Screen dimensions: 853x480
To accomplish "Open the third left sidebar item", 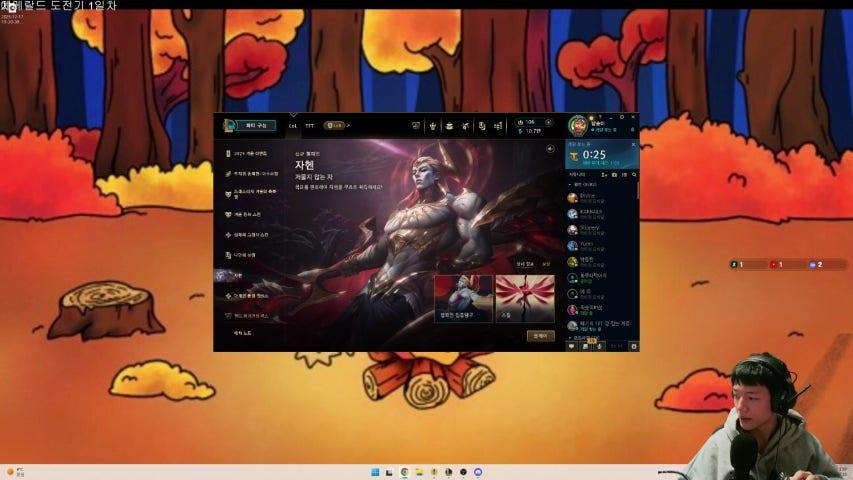I will [251, 194].
